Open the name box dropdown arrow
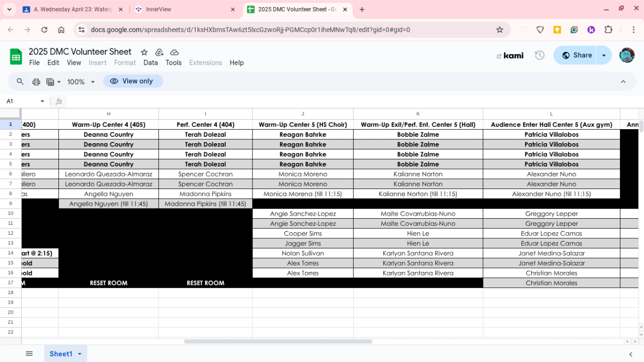This screenshot has height=362, width=644. 42,101
